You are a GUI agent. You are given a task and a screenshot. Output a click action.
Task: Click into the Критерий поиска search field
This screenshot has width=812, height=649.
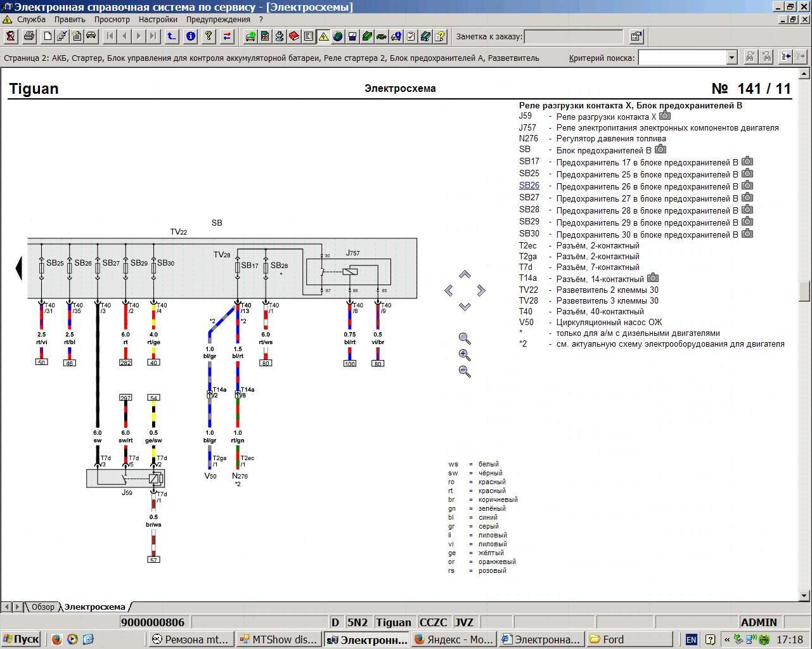click(682, 57)
